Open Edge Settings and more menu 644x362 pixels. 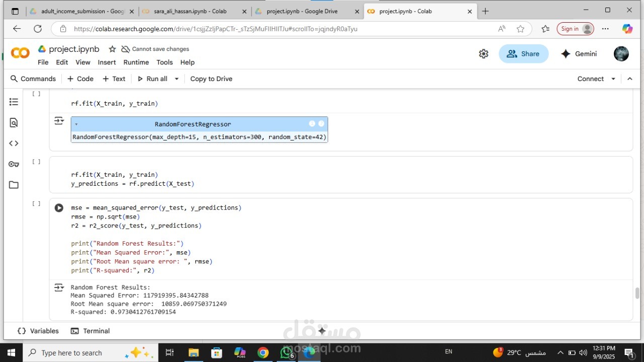pyautogui.click(x=605, y=29)
